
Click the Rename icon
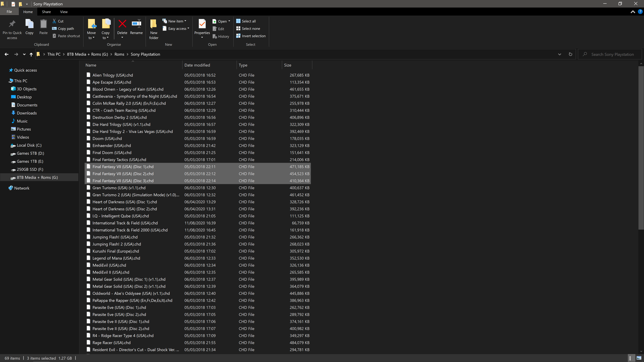137,24
